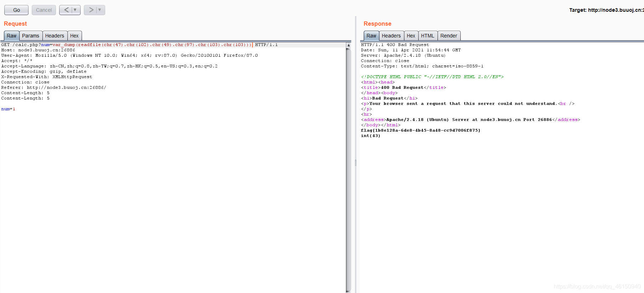Click the Accept: */* header line

(x=17, y=61)
